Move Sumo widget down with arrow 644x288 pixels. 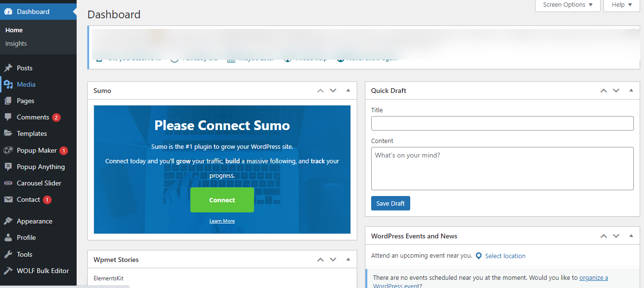(x=333, y=91)
